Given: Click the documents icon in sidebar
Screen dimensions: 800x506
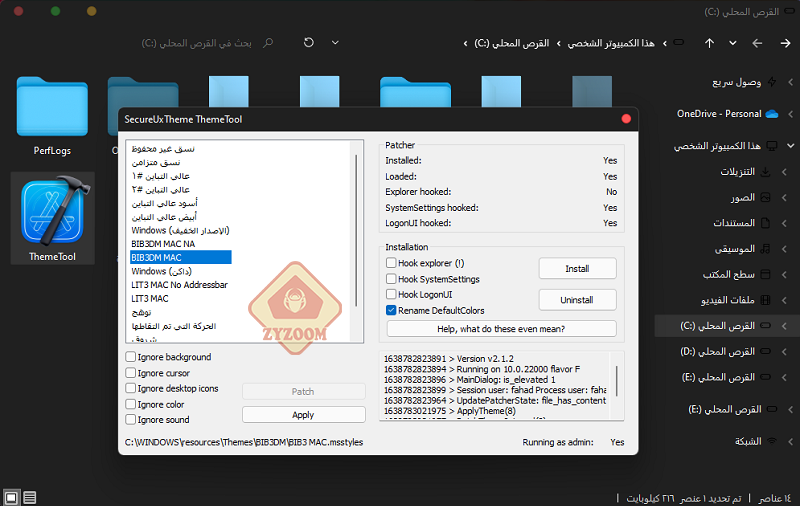Looking at the screenshot, I should click(x=765, y=223).
